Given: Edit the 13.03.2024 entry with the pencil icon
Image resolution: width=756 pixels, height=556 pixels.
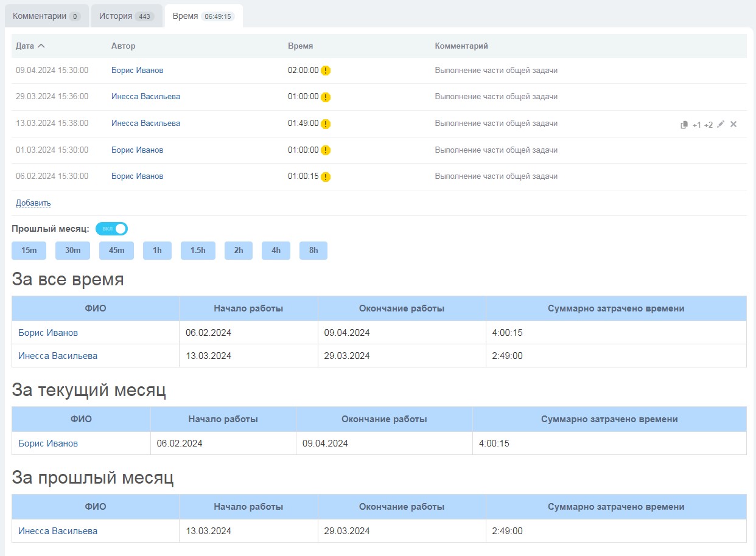Looking at the screenshot, I should 721,124.
